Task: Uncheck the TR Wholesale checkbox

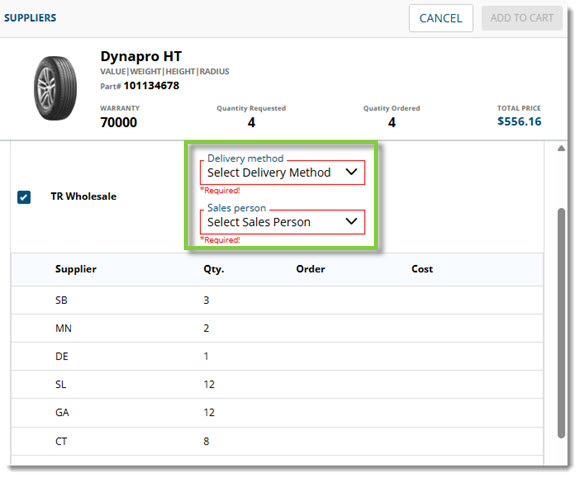Action: (x=24, y=197)
